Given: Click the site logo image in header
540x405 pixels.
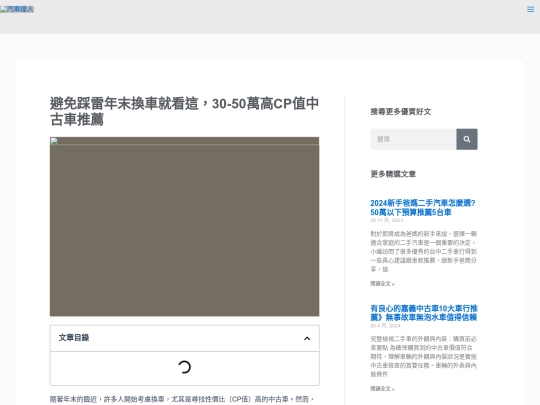Looking at the screenshot, I should [x=17, y=9].
